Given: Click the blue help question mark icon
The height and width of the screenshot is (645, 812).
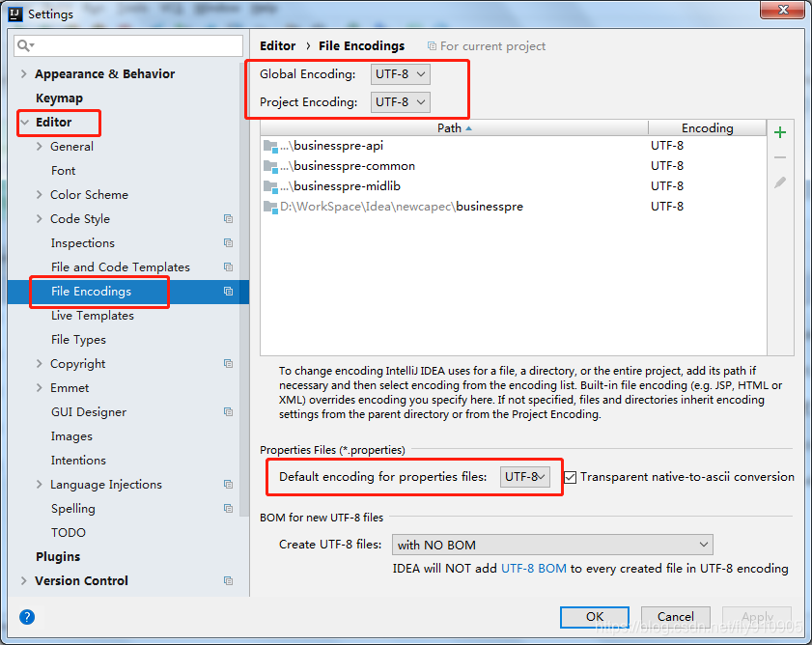Looking at the screenshot, I should pyautogui.click(x=27, y=616).
